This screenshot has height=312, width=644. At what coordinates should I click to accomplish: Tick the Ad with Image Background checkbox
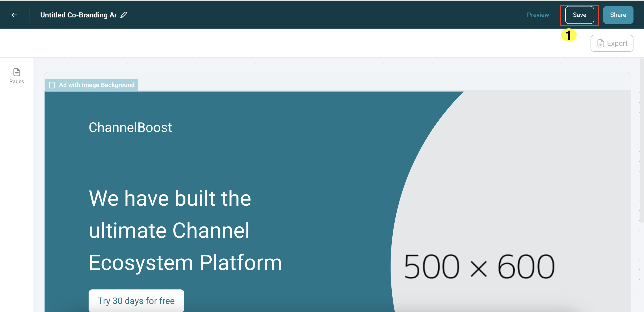coord(52,85)
